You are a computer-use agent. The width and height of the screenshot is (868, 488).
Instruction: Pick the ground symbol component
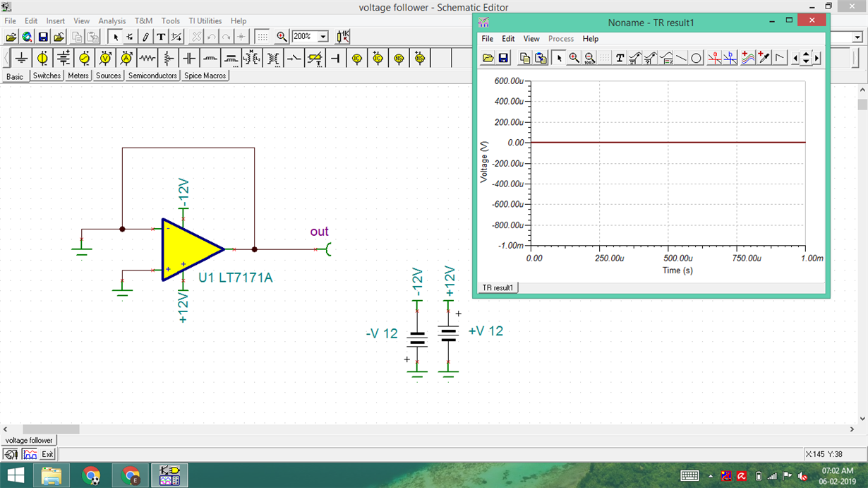point(20,58)
